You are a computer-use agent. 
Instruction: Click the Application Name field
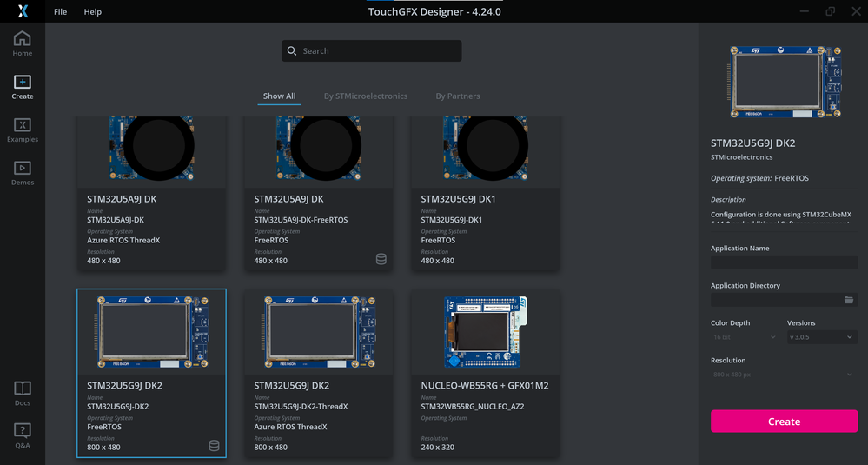click(x=784, y=262)
